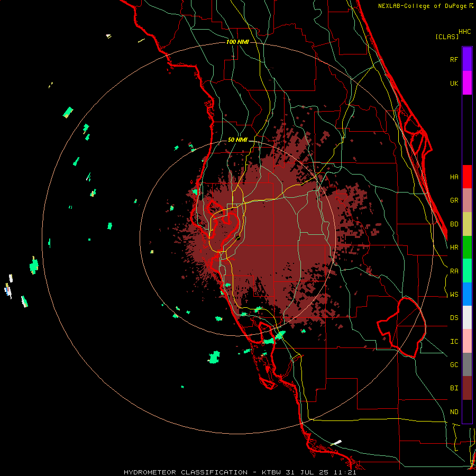476x476 pixels.
Task: Click the 50 NMI range ring label
Action: tap(237, 140)
